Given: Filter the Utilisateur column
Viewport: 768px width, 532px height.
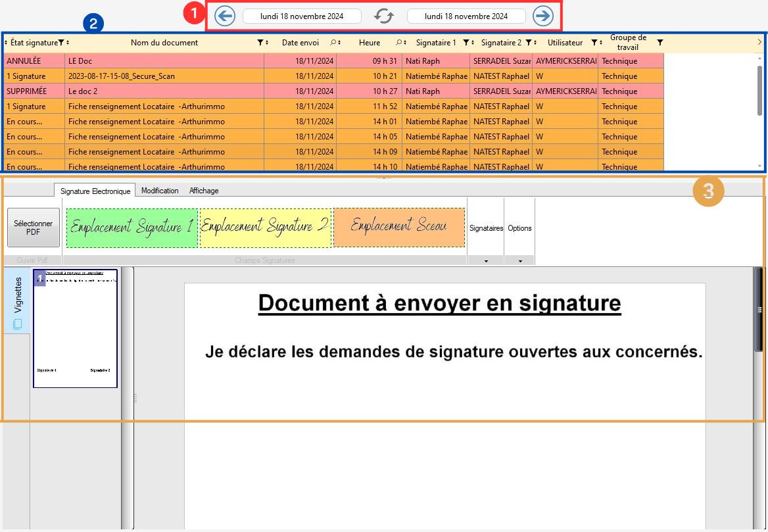Looking at the screenshot, I should (594, 43).
